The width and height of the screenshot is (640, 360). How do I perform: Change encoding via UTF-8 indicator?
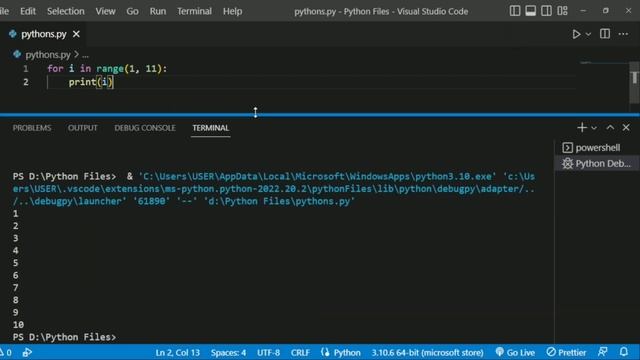point(268,352)
